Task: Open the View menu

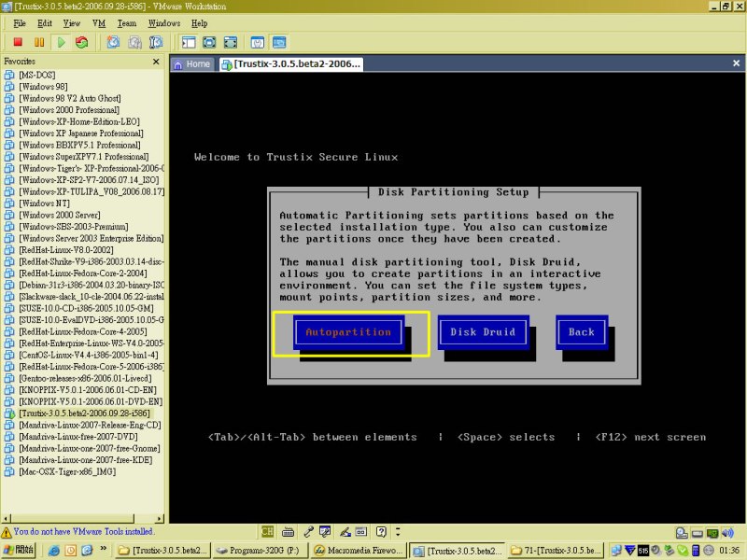Action: click(72, 23)
